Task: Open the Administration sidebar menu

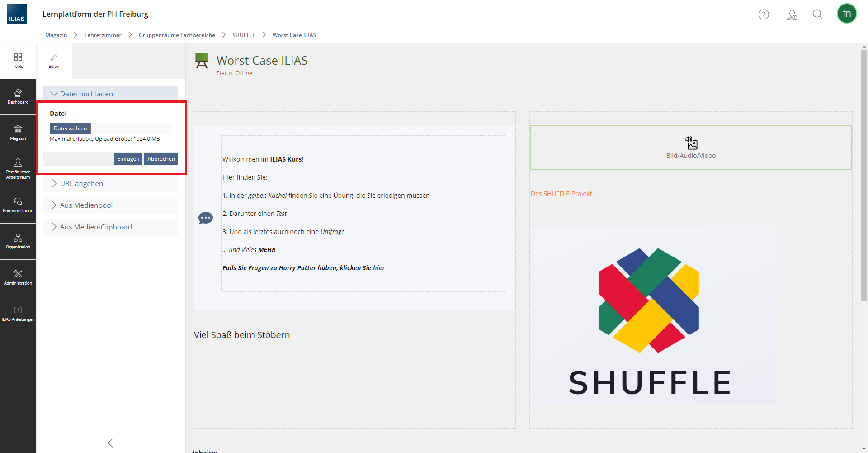Action: [18, 277]
